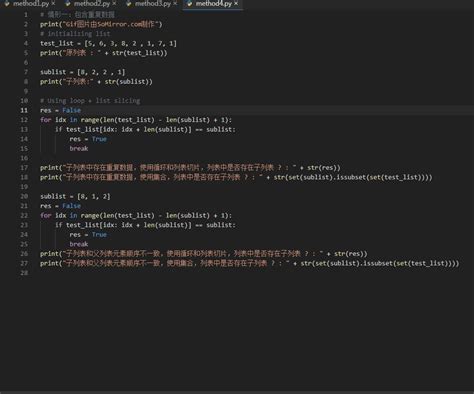The image size is (474, 394).
Task: Click line number 28 in the gutter
Action: pos(24,273)
